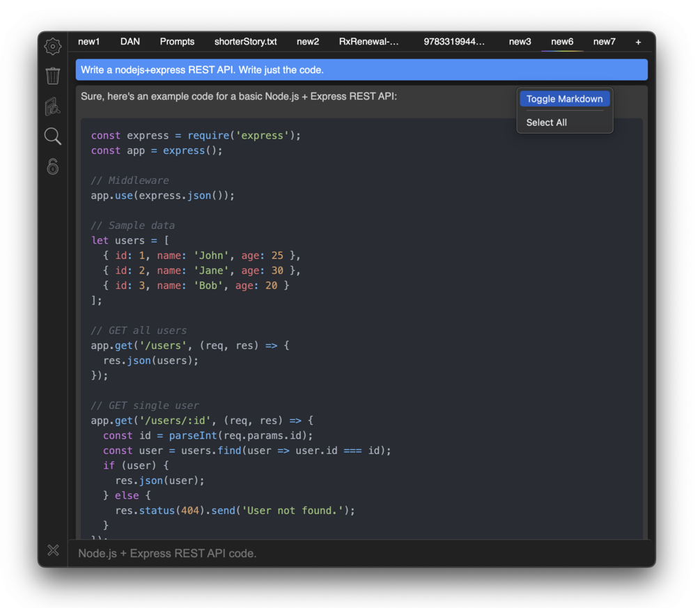Click the padlock icon in sidebar

53,166
